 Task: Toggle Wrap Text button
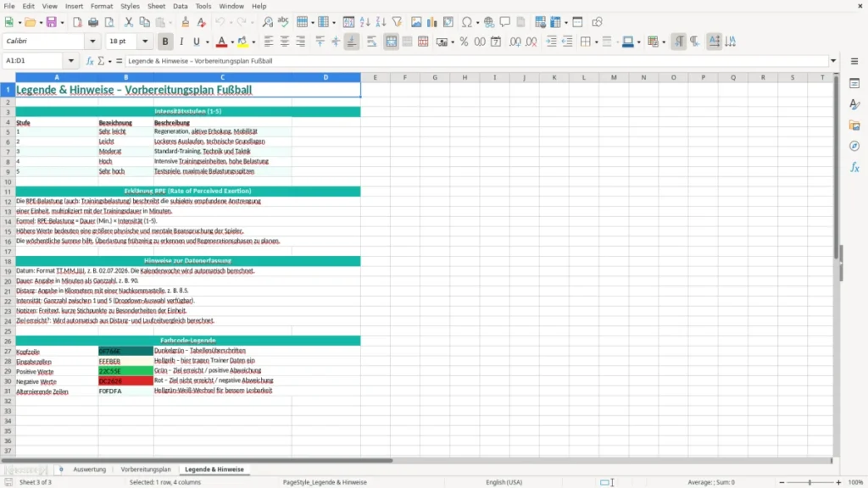tap(371, 42)
